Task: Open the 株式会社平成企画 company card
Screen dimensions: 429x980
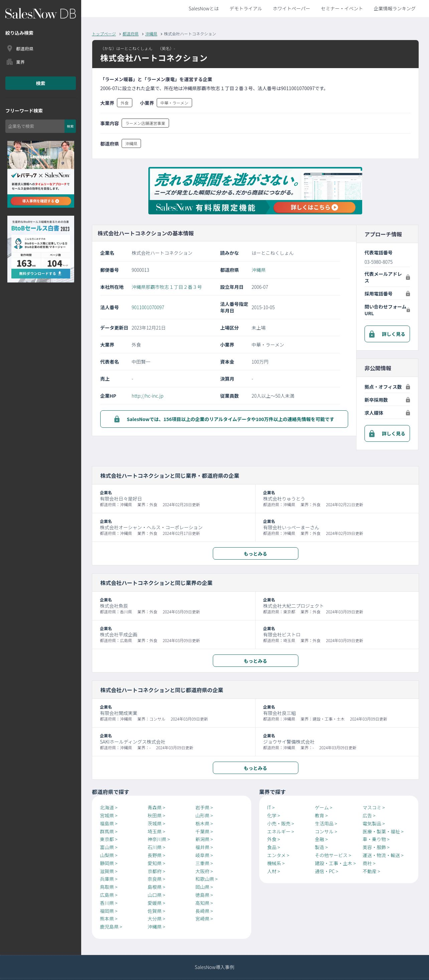Action: tap(174, 634)
